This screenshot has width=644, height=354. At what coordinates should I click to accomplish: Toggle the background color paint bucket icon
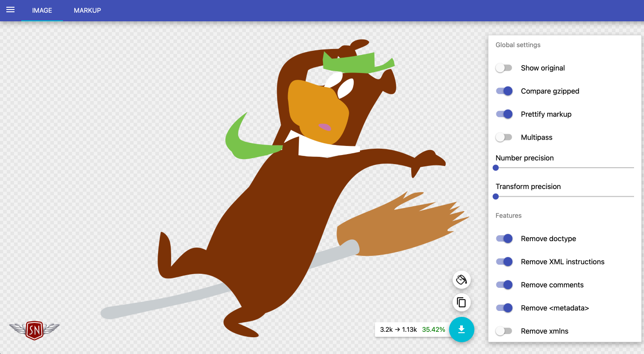coord(461,280)
